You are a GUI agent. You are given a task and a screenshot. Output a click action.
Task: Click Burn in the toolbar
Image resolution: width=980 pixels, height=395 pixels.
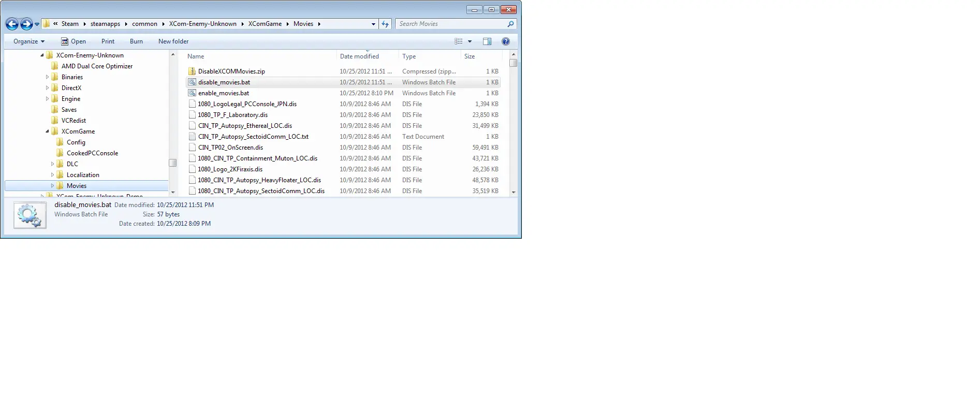coord(136,41)
